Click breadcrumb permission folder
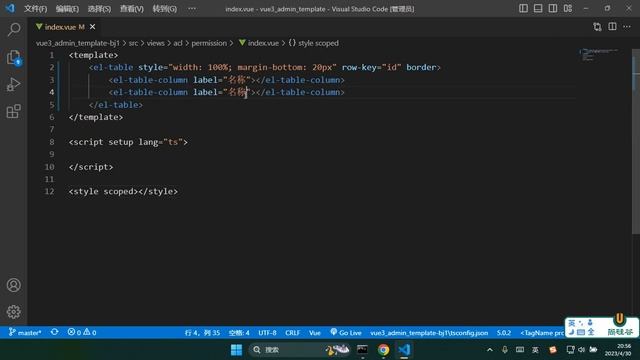Viewport: 640px width, 360px height. (209, 43)
